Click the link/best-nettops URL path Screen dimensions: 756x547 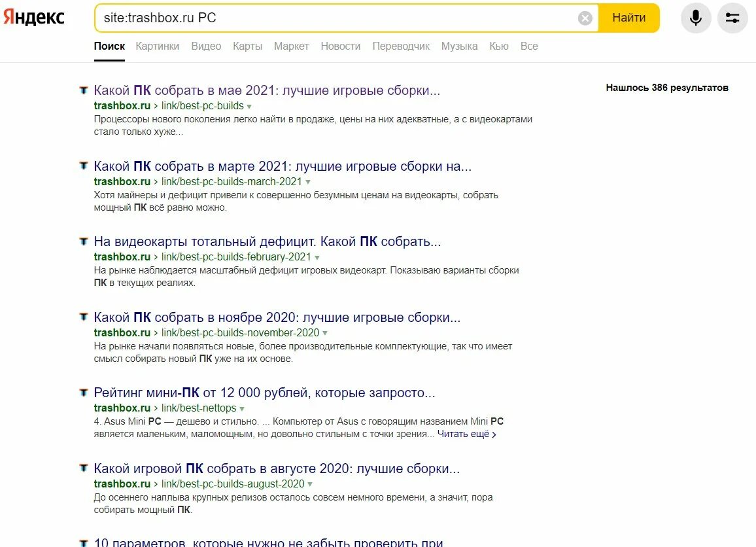(199, 408)
